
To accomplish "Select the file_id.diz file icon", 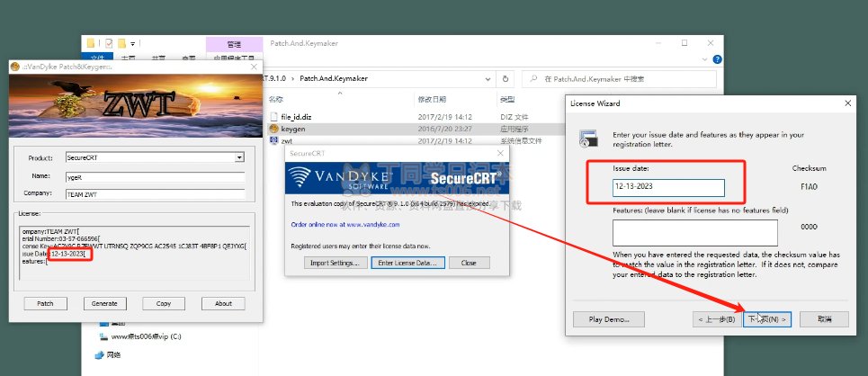I will [273, 117].
